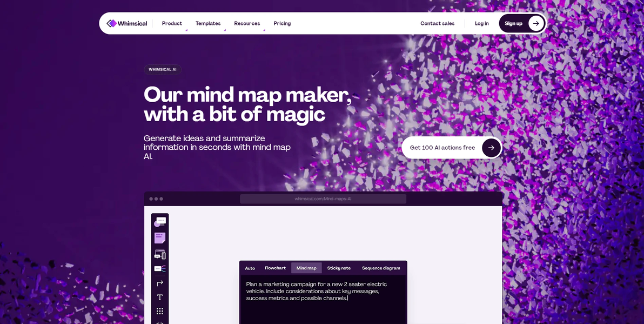Switch to the Flowchart tab
Screen dimensions: 644x324
[x=275, y=268]
